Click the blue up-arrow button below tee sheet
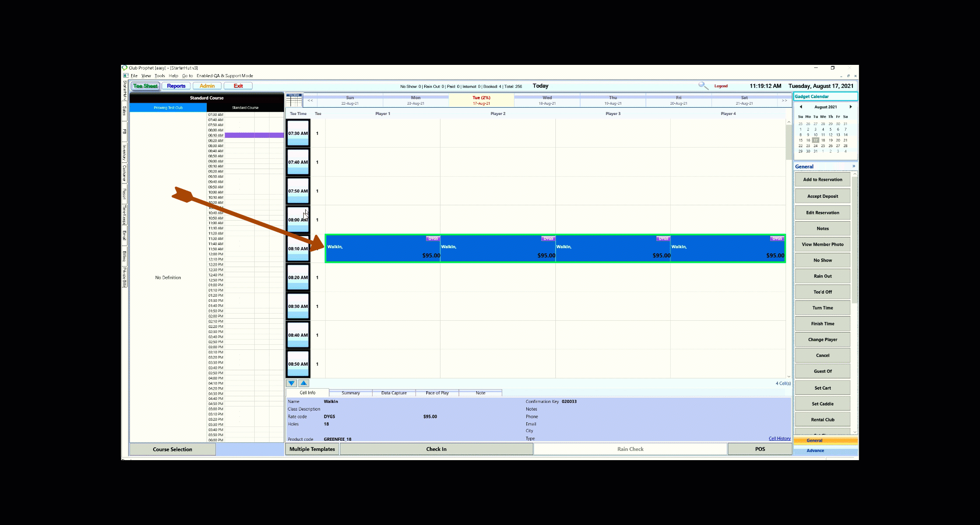This screenshot has width=980, height=525. (x=304, y=383)
